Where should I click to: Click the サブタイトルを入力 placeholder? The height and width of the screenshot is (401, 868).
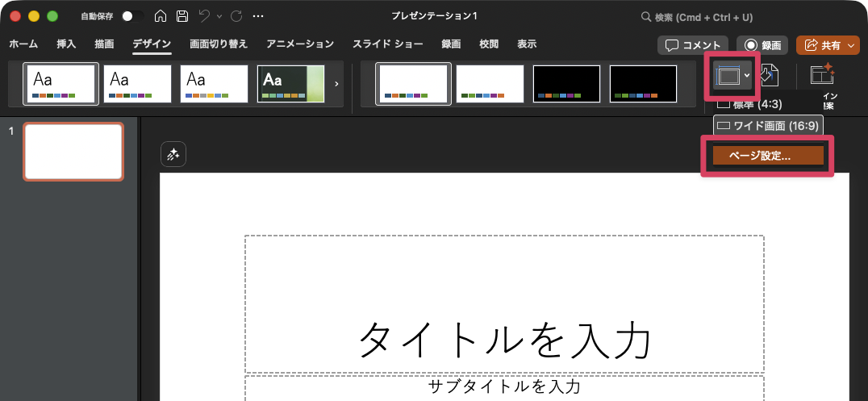504,388
